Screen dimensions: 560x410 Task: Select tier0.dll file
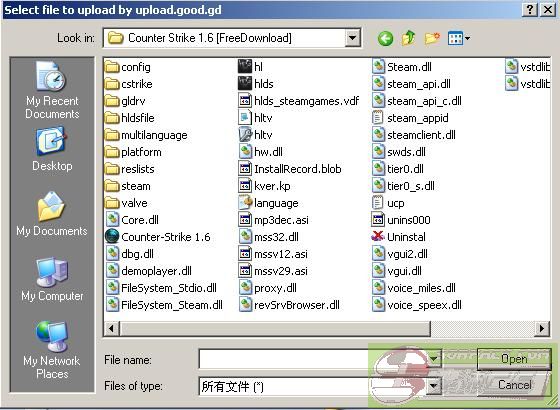pyautogui.click(x=398, y=169)
